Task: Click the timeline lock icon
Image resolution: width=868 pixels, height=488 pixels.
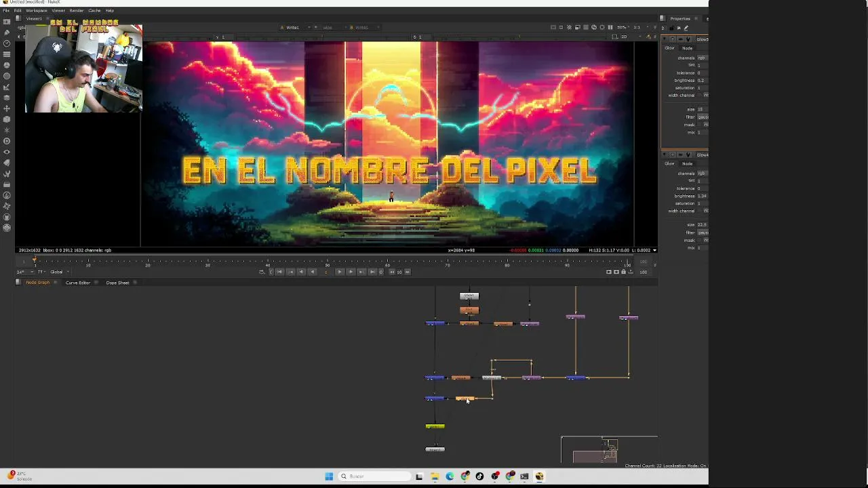Action: (x=624, y=272)
